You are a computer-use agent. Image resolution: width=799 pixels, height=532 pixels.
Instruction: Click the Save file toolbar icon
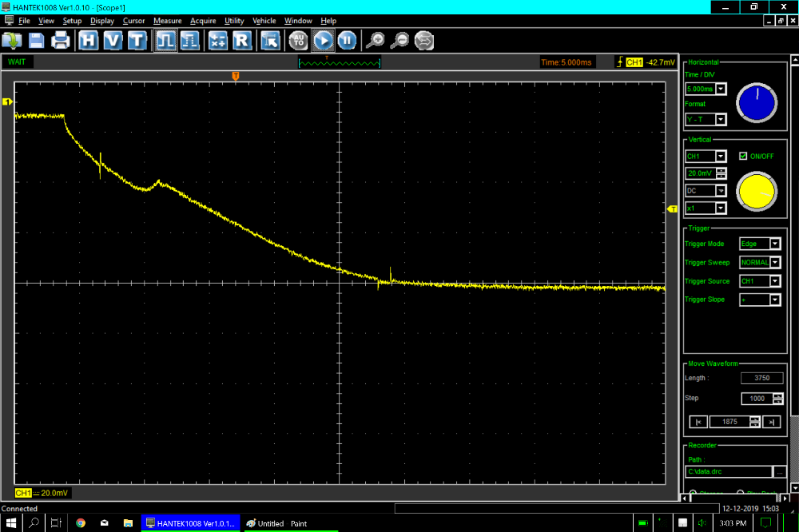coord(37,40)
